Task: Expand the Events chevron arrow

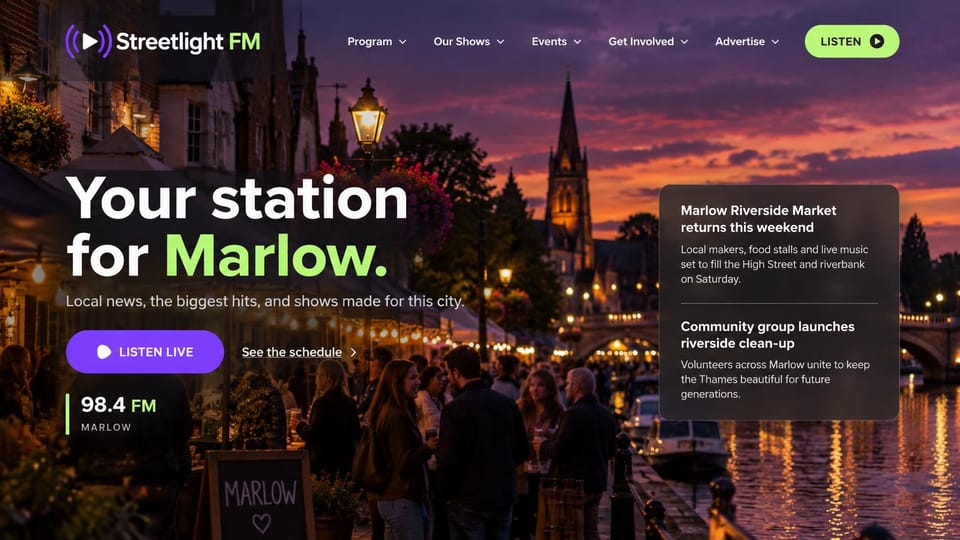Action: (x=577, y=42)
